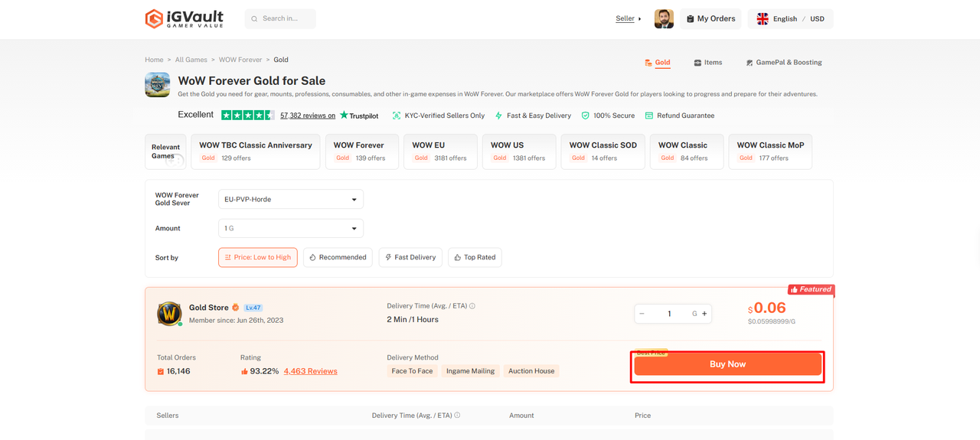Image resolution: width=980 pixels, height=440 pixels.
Task: Click the 2 Min /1 Hours text
Action: point(413,320)
